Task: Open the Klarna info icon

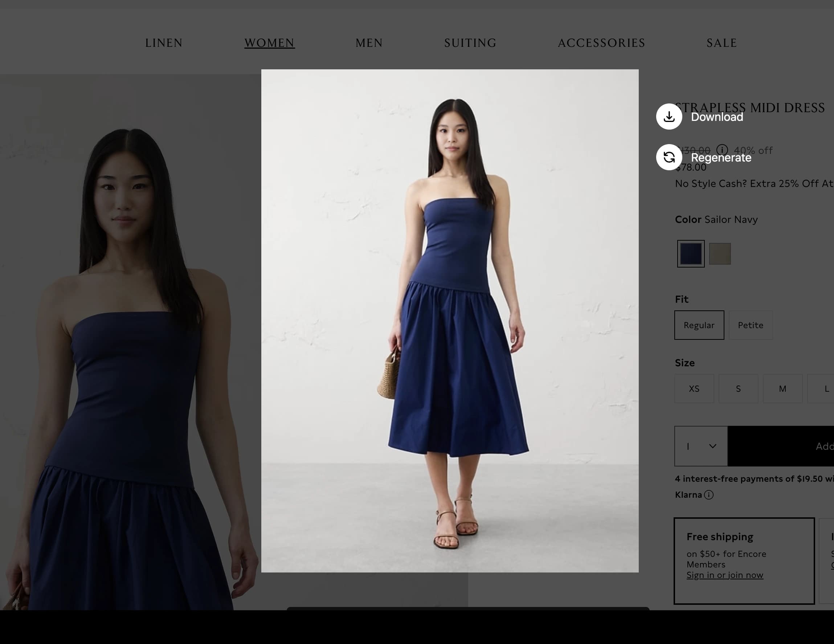Action: pyautogui.click(x=709, y=495)
